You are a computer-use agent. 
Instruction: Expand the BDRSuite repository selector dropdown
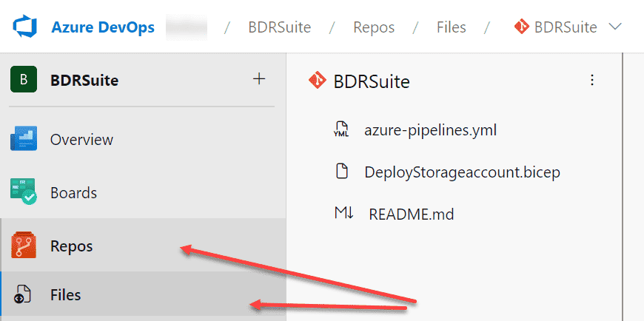click(614, 27)
